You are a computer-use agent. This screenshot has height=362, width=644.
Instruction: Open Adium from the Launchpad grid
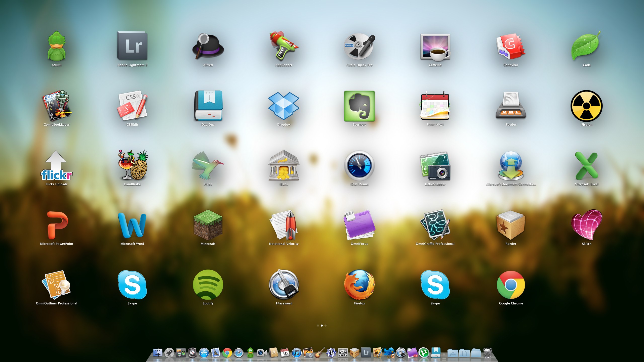57,46
